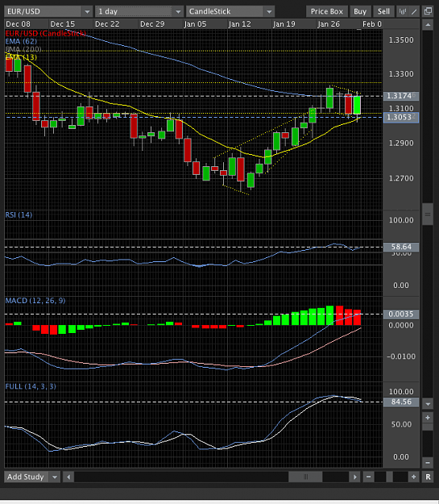Click the EMA (13) legend label
This screenshot has height=504, width=439.
[21, 57]
